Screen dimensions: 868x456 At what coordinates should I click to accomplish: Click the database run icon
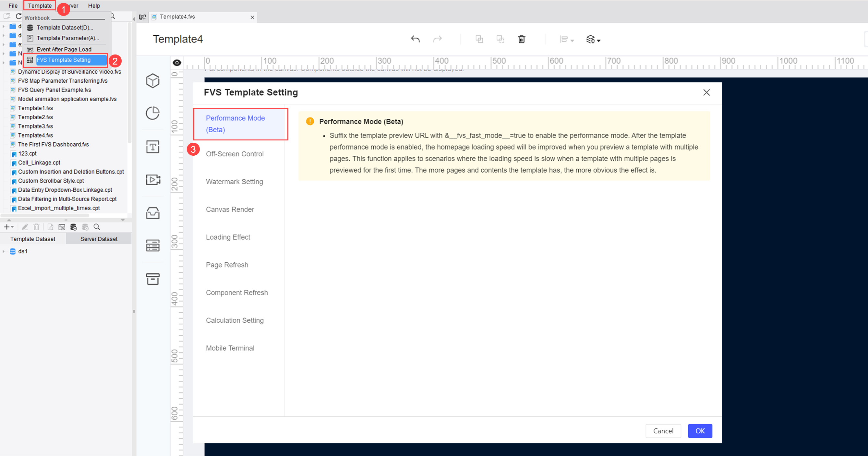point(73,227)
